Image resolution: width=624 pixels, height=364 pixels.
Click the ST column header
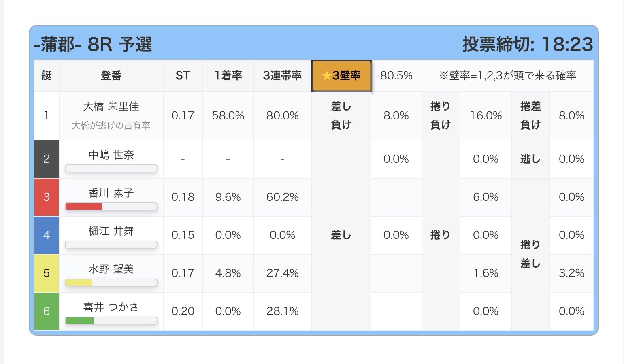pos(183,76)
